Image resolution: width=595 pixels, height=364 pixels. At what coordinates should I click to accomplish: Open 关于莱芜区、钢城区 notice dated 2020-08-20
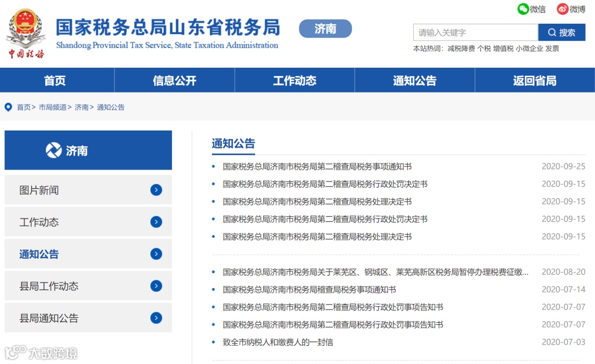375,272
